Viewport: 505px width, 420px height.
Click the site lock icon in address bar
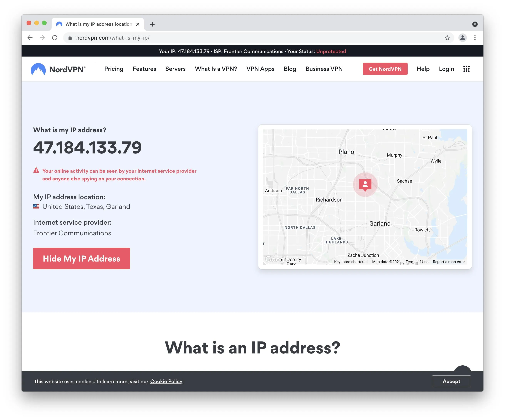[70, 38]
